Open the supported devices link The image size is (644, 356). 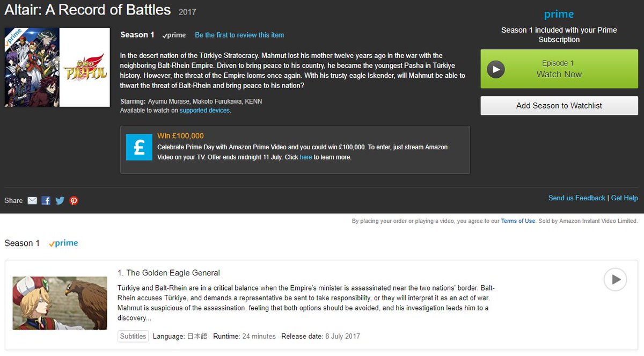tap(204, 110)
